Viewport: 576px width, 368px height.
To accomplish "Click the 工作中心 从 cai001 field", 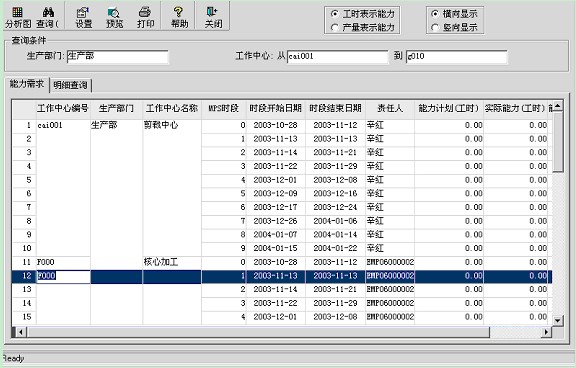I will pos(337,57).
